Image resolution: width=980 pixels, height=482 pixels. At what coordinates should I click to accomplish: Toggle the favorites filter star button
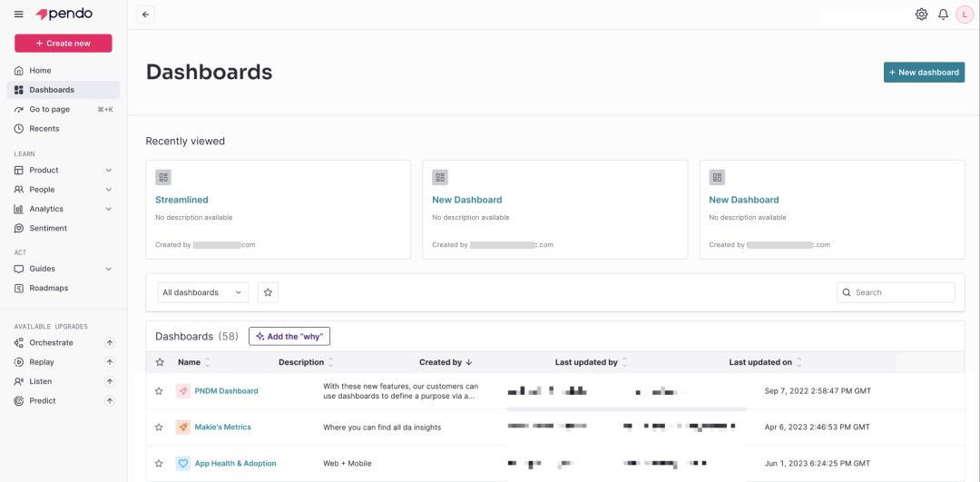click(x=268, y=292)
